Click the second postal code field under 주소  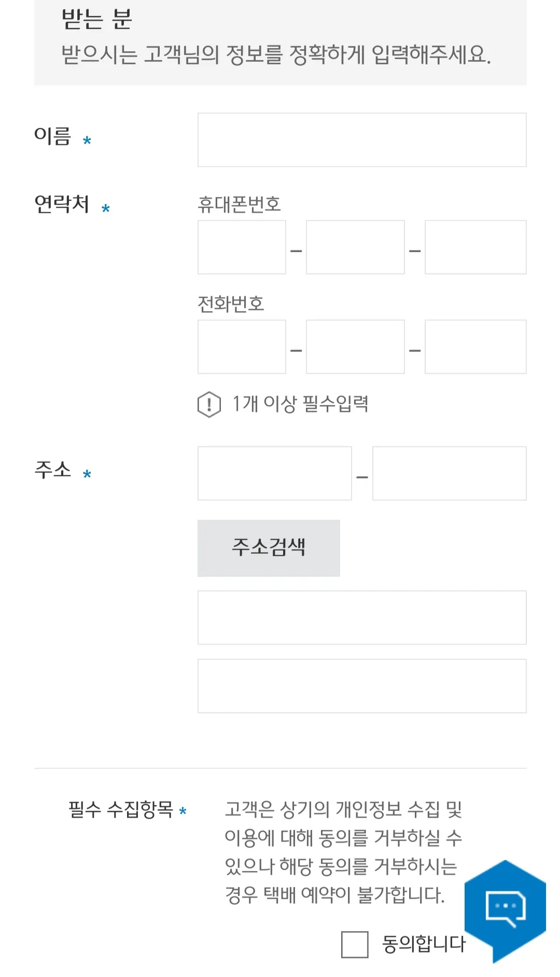(x=450, y=473)
